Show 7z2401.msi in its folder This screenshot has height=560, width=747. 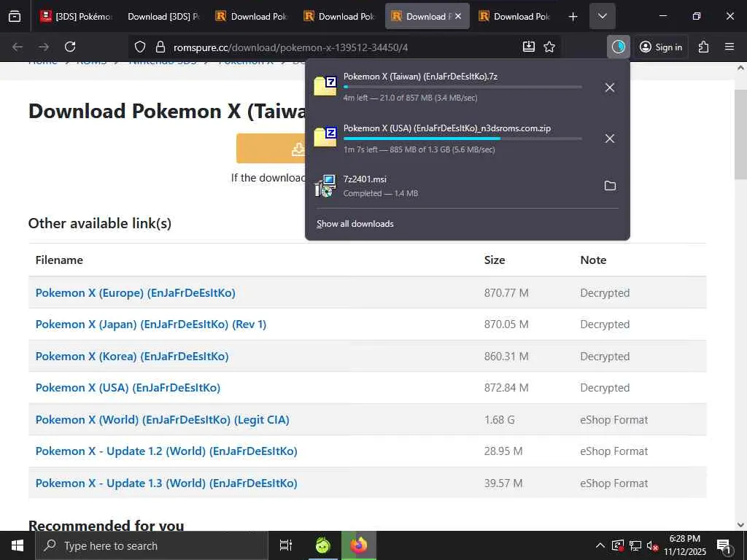(x=610, y=186)
